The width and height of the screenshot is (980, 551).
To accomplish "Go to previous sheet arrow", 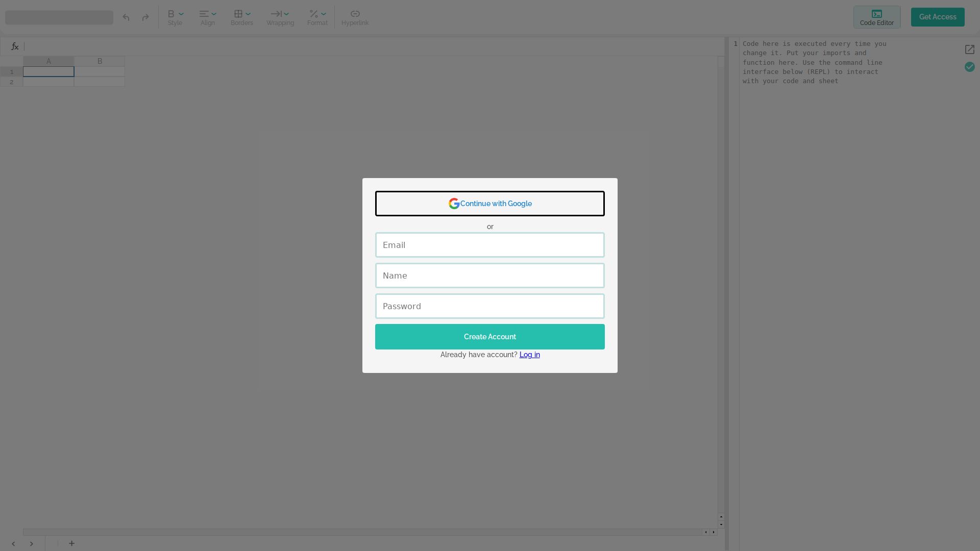I will [13, 544].
